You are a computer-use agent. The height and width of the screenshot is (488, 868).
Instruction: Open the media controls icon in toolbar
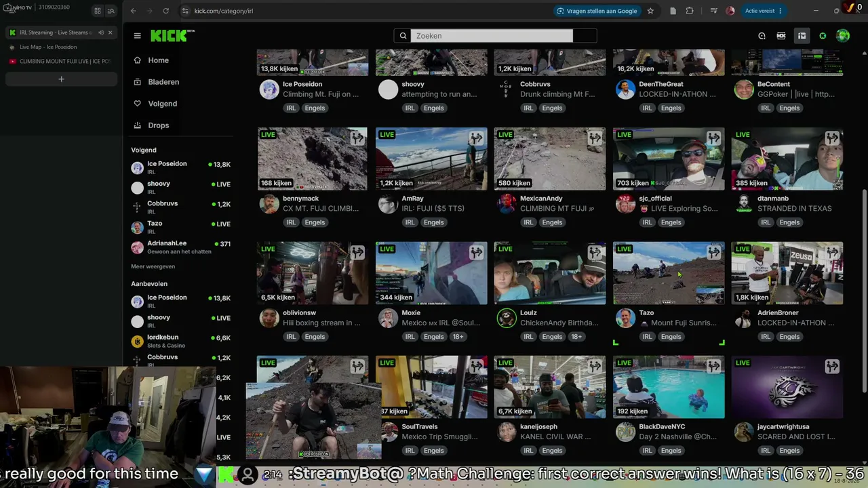[713, 11]
